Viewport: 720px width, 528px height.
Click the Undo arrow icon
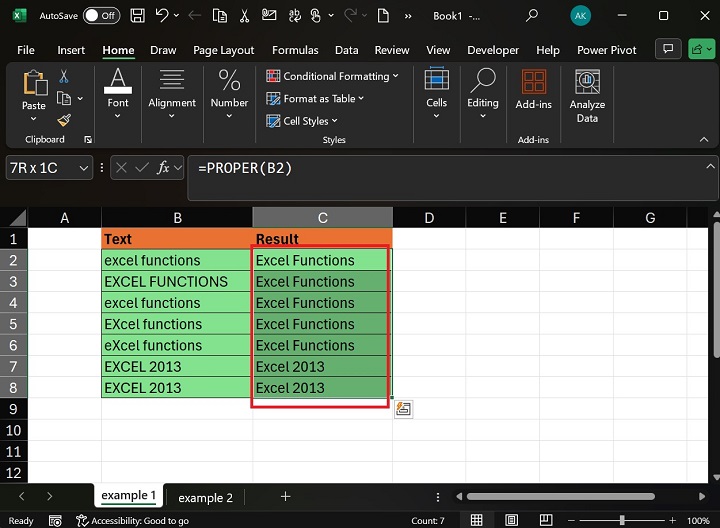click(160, 16)
